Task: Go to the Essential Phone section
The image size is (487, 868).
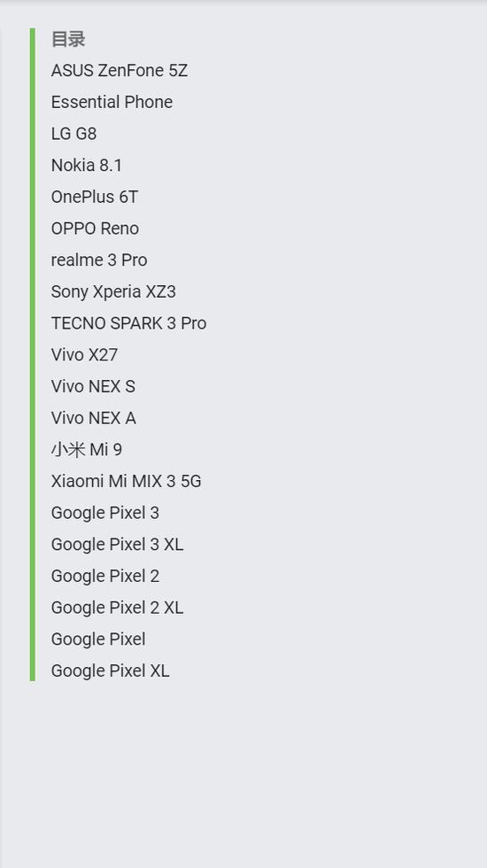Action: [112, 103]
